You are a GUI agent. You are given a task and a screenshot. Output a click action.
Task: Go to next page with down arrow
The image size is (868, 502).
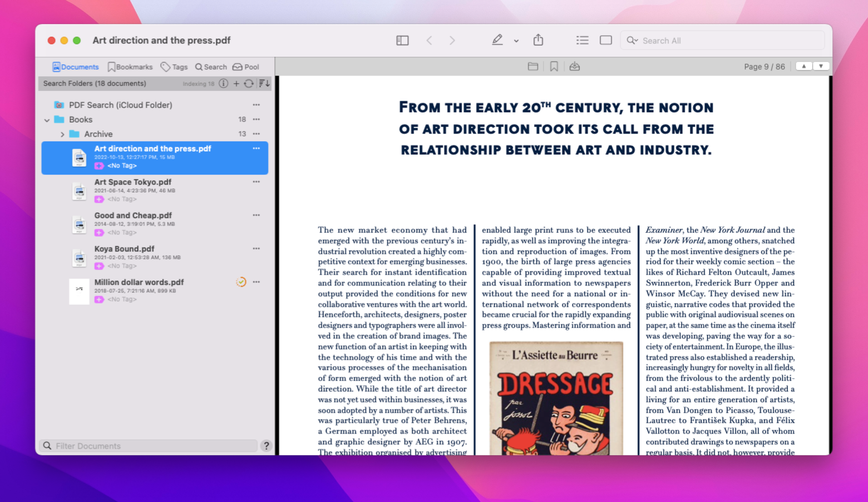tap(821, 66)
